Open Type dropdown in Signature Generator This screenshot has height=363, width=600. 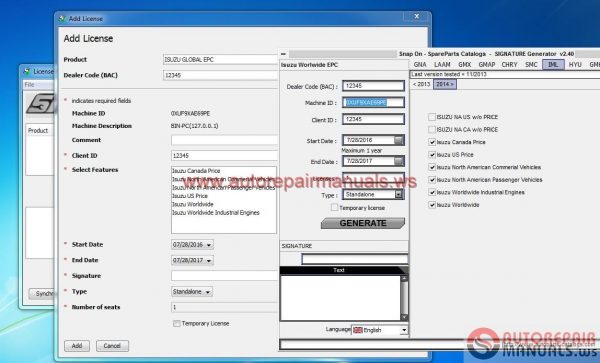pyautogui.click(x=398, y=194)
